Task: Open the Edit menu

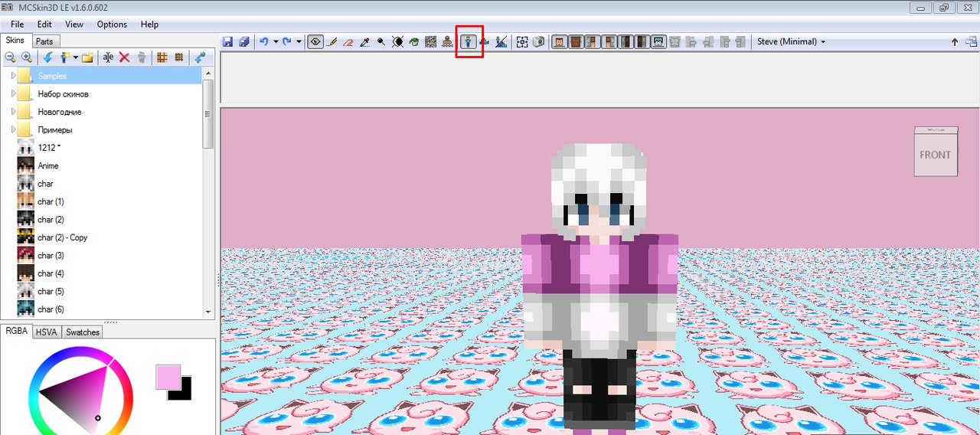Action: (x=44, y=25)
